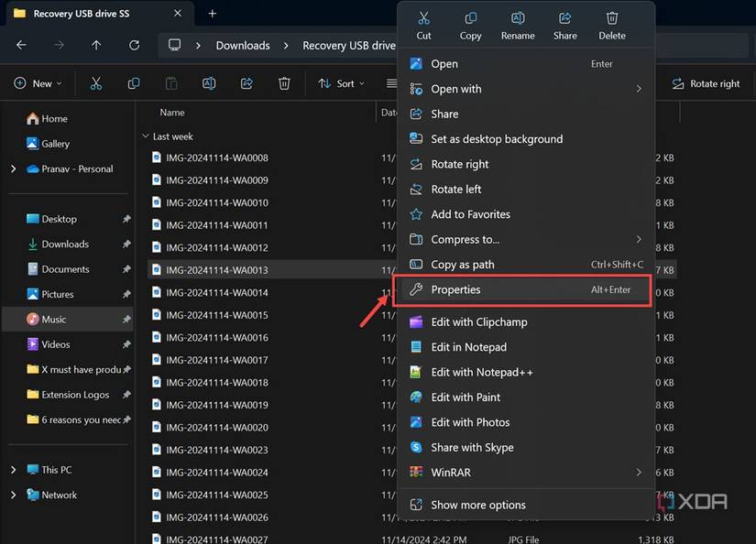Click Show more options

(477, 504)
